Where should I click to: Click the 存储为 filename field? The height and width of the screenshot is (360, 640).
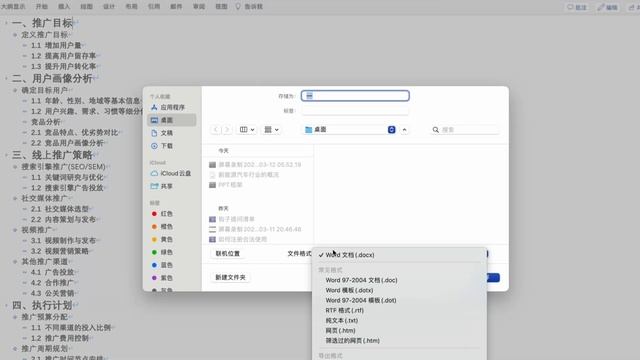coord(355,96)
